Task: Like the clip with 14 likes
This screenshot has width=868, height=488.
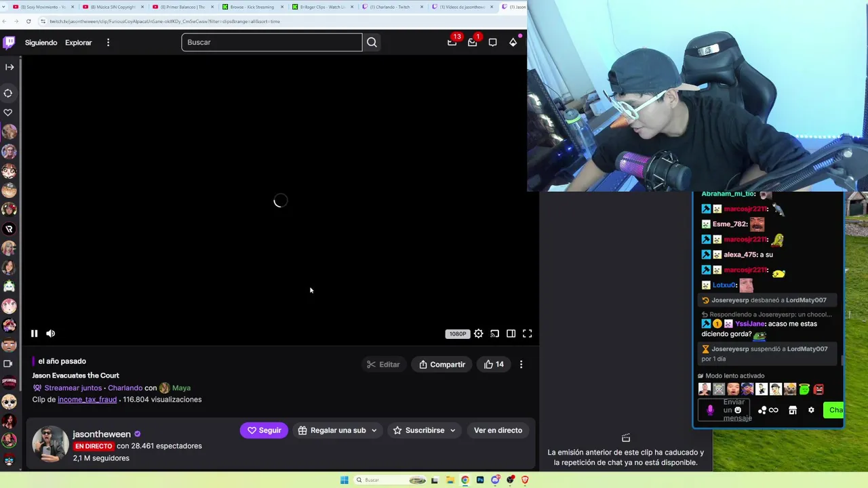Action: 494,365
